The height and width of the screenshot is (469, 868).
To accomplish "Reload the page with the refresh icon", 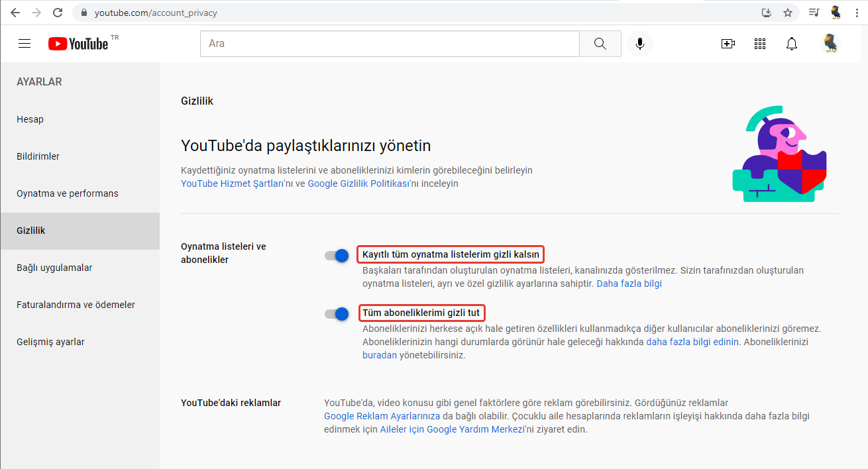I will (x=58, y=13).
